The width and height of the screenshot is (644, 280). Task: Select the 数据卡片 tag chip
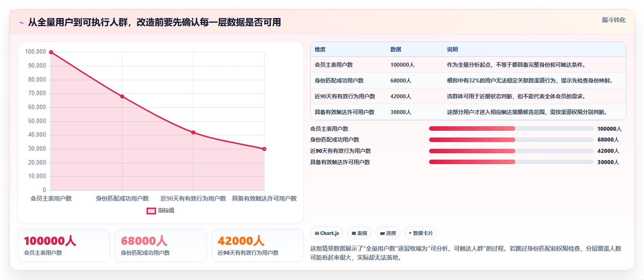[x=420, y=233]
